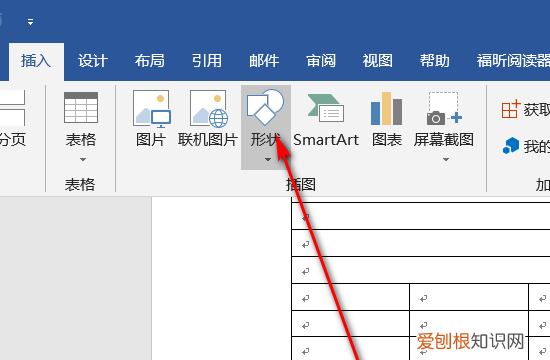Click the second full-width table row
The image size is (550, 360).
coord(421,243)
